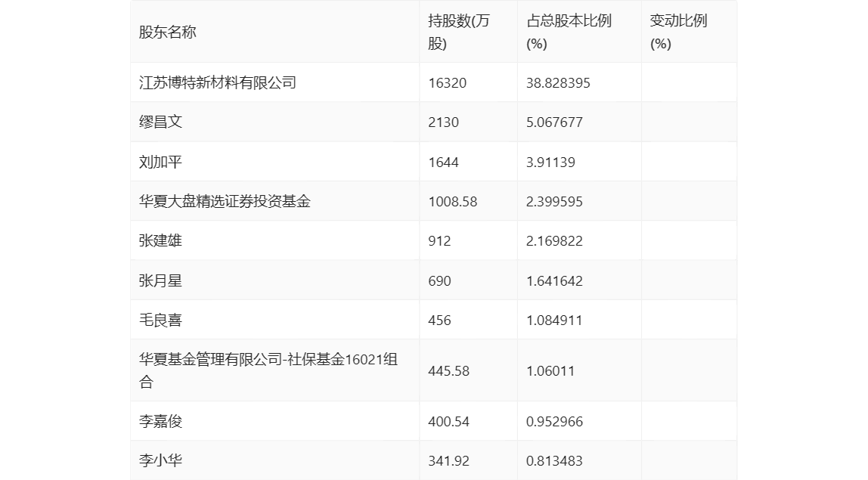Click the percentage 5.067677
The image size is (868, 480).
click(x=554, y=122)
